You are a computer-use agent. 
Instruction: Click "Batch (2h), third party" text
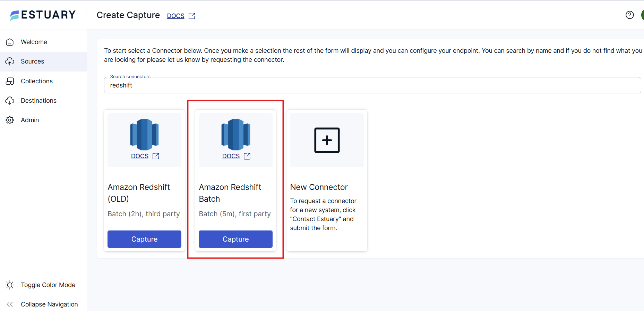pyautogui.click(x=144, y=214)
